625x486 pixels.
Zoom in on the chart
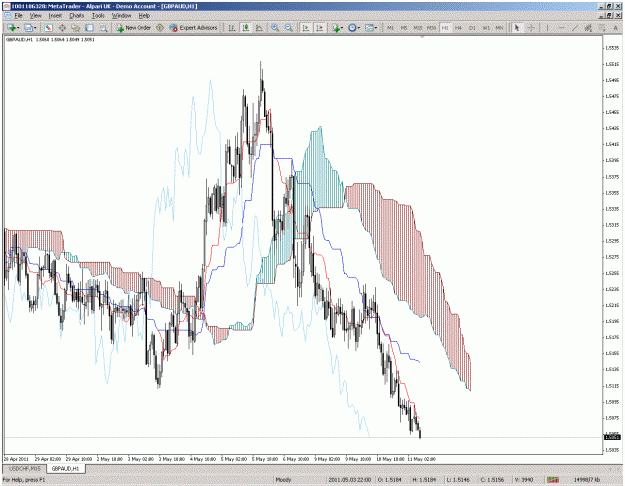click(275, 28)
